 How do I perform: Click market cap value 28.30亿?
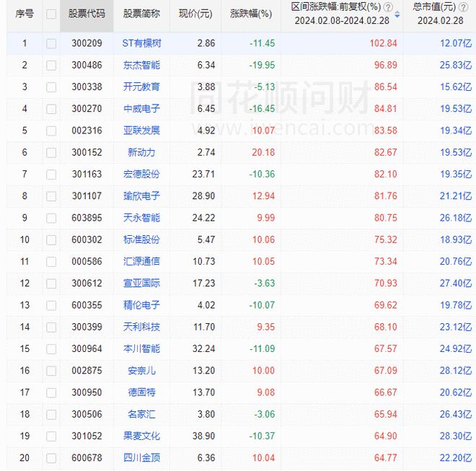pos(456,436)
